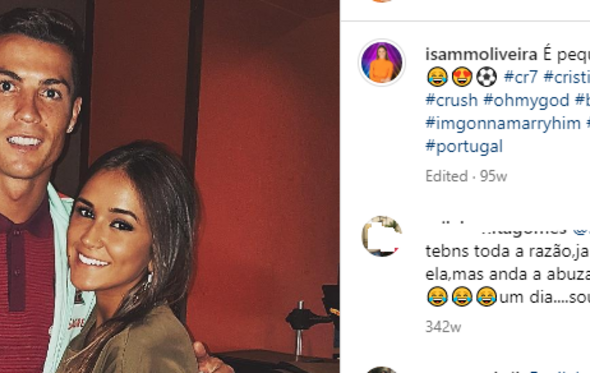Screen dimensions: 590x373
Task: Follow the #crush hashtag link
Action: [x=451, y=100]
